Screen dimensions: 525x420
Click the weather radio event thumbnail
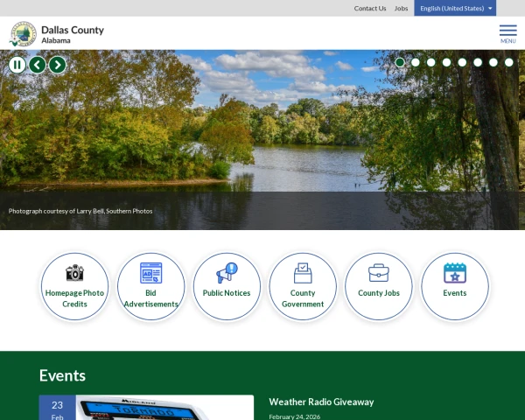(x=164, y=408)
